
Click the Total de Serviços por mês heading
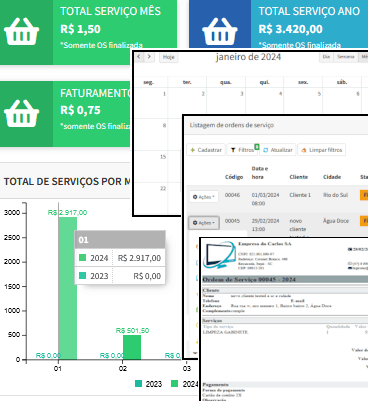coord(67,182)
